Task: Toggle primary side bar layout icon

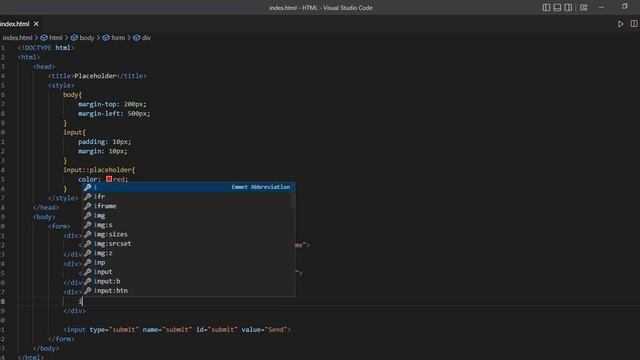Action: [x=546, y=7]
